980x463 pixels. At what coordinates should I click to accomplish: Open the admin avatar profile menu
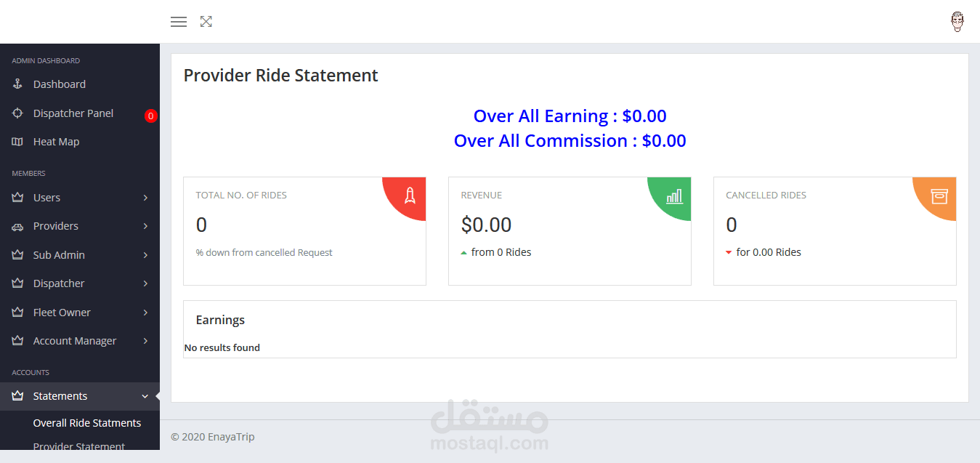pos(957,22)
